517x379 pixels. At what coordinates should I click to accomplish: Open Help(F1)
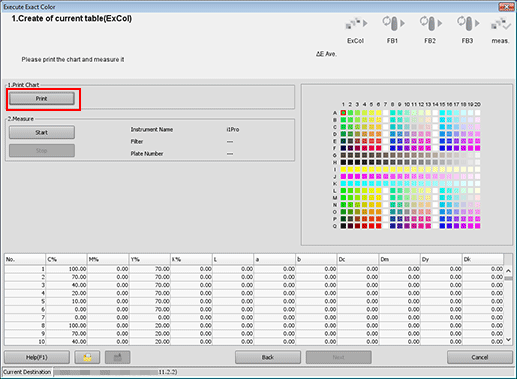37,357
